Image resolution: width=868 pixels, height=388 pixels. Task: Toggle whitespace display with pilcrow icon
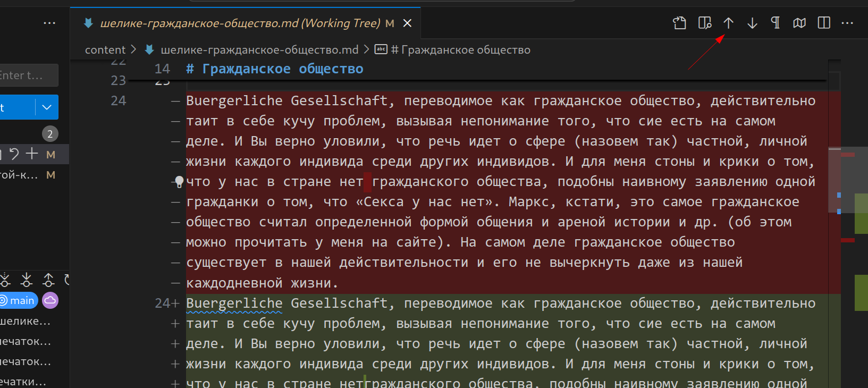(x=776, y=23)
